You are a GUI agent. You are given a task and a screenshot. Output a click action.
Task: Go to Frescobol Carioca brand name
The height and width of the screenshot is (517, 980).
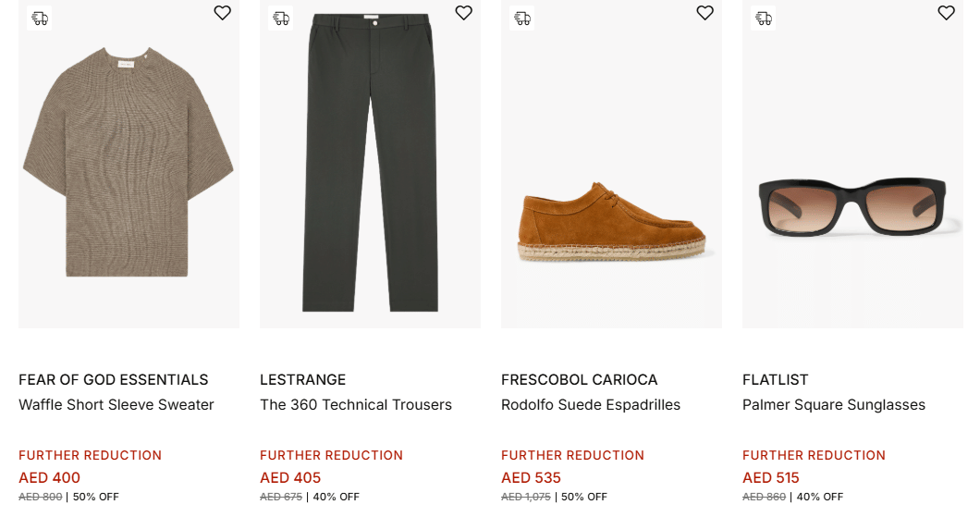(x=579, y=380)
